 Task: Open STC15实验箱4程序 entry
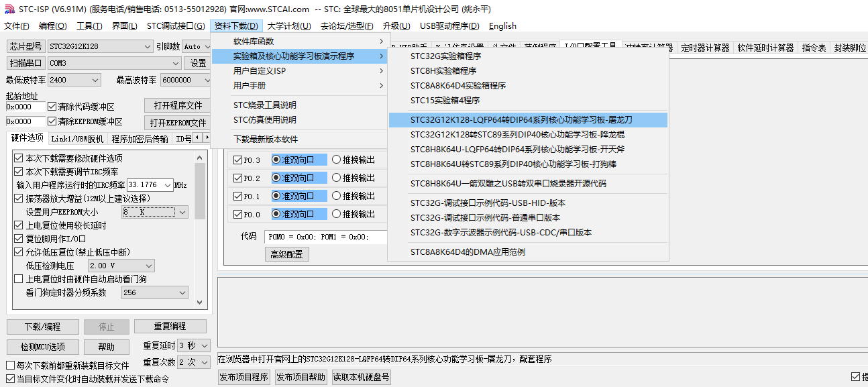tap(528, 101)
